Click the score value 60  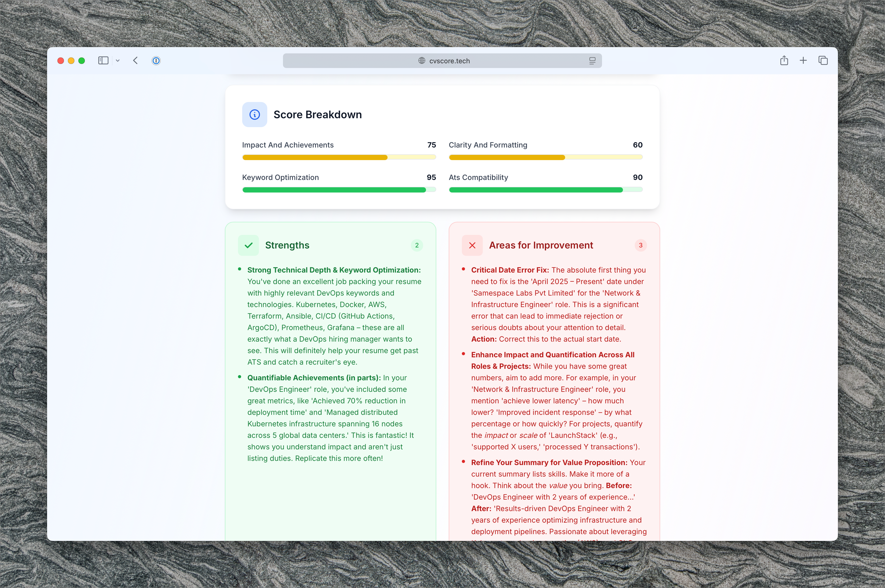(x=638, y=145)
